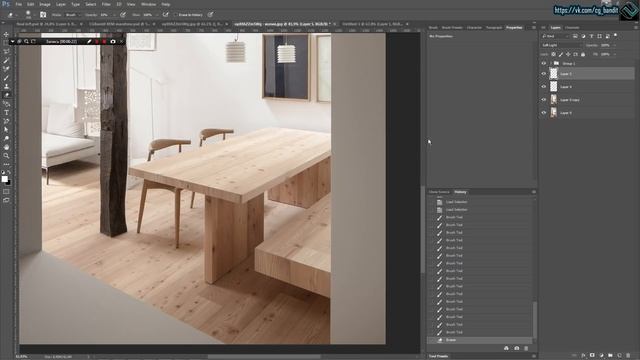640x360 pixels.
Task: Open the layer Fill dropdown arrow
Action: click(x=615, y=54)
